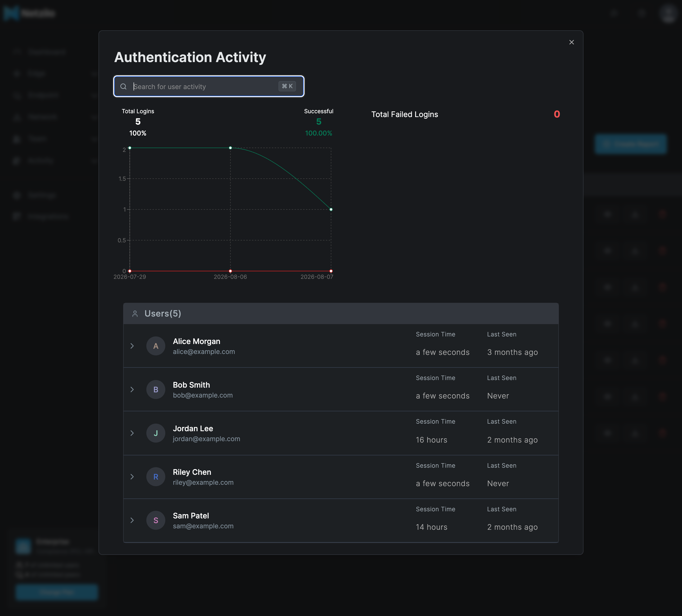This screenshot has width=682, height=616.
Task: Click email riley@example.com
Action: click(203, 483)
